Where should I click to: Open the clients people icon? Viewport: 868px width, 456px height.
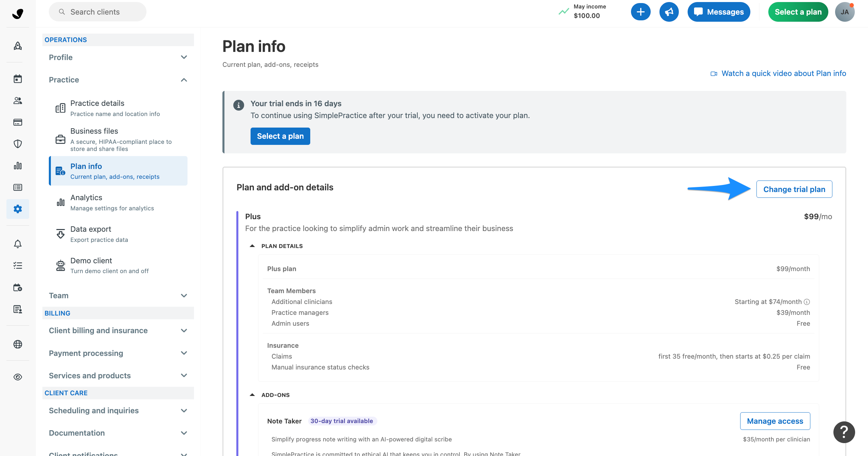(18, 100)
